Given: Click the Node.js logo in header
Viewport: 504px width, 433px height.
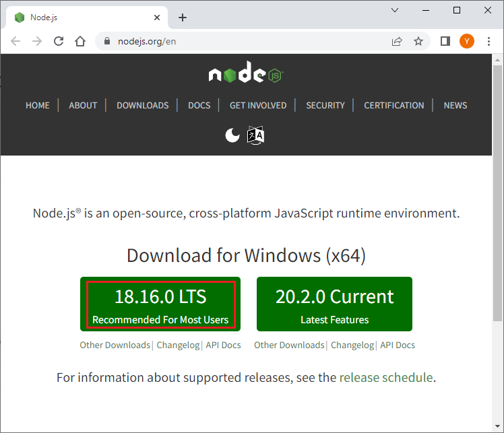Looking at the screenshot, I should (x=246, y=72).
